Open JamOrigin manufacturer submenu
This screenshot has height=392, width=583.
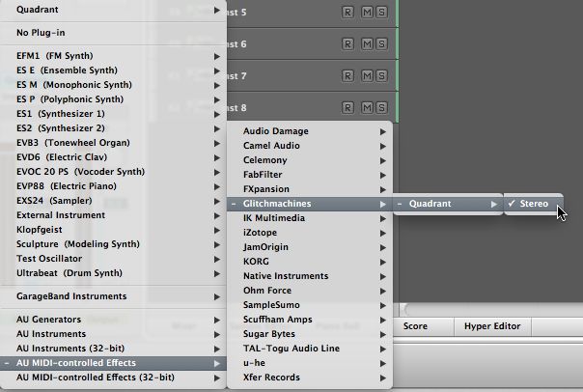[x=310, y=247]
